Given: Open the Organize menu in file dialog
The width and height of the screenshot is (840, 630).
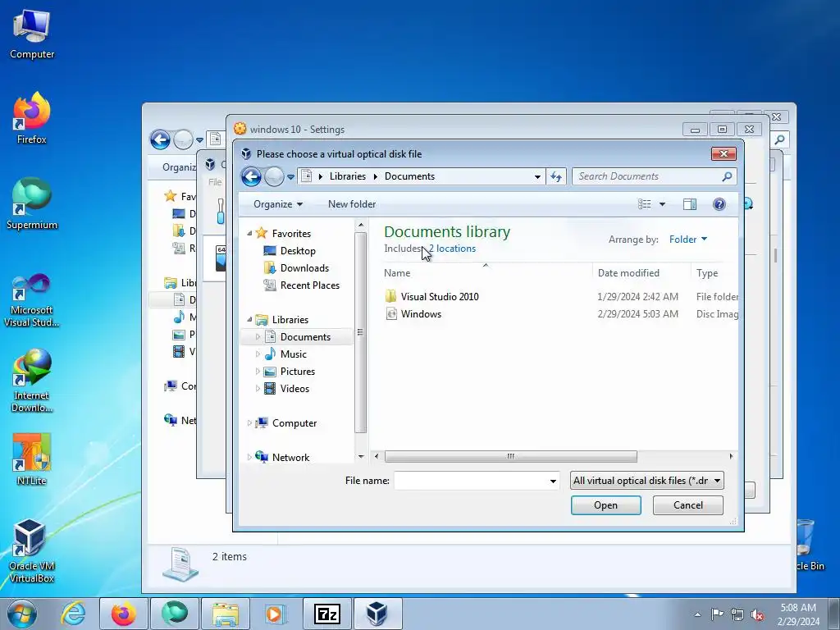Looking at the screenshot, I should [x=278, y=204].
